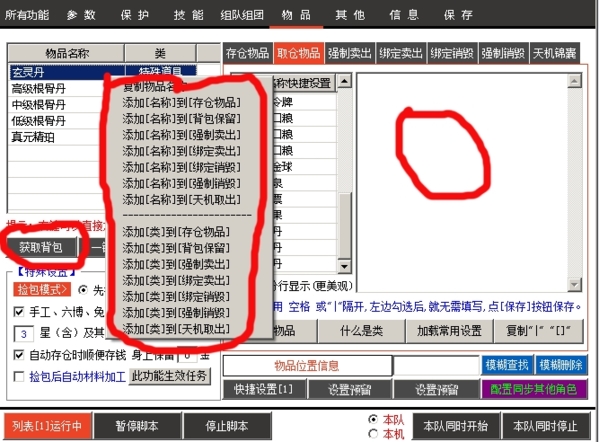Screen dimensions: 599x442
Task: Click the 模糊删除 button
Action: coord(561,365)
